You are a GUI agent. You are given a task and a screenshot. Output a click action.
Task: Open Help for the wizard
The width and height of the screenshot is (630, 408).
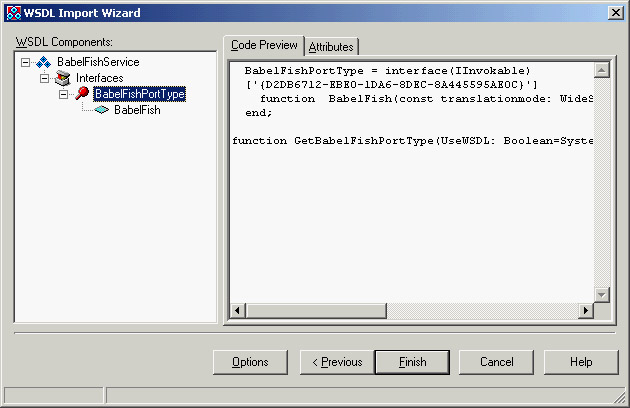(581, 362)
